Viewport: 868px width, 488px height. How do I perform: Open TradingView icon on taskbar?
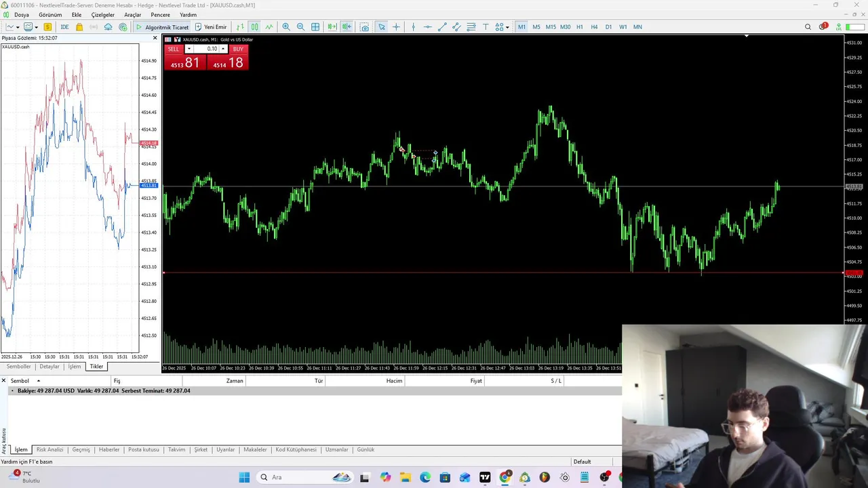[x=485, y=477]
